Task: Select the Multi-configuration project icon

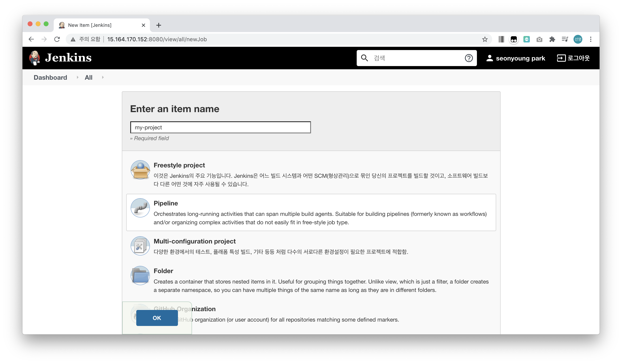Action: [140, 246]
